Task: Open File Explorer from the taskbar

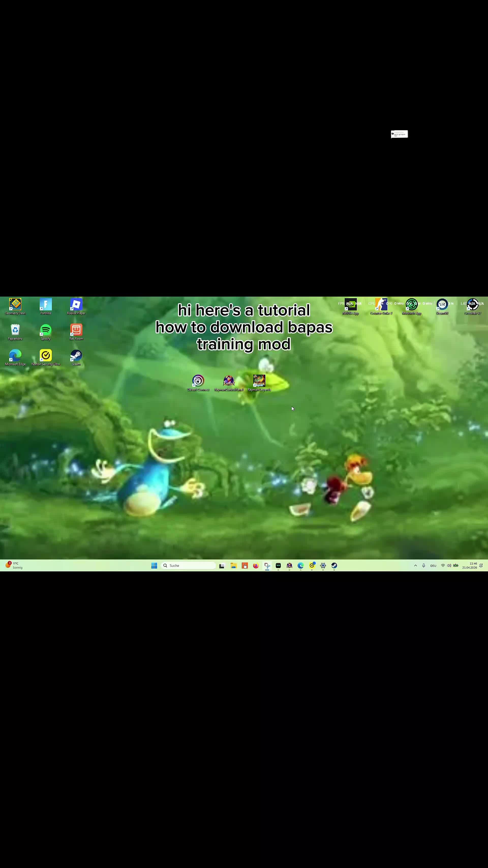Action: 233,566
